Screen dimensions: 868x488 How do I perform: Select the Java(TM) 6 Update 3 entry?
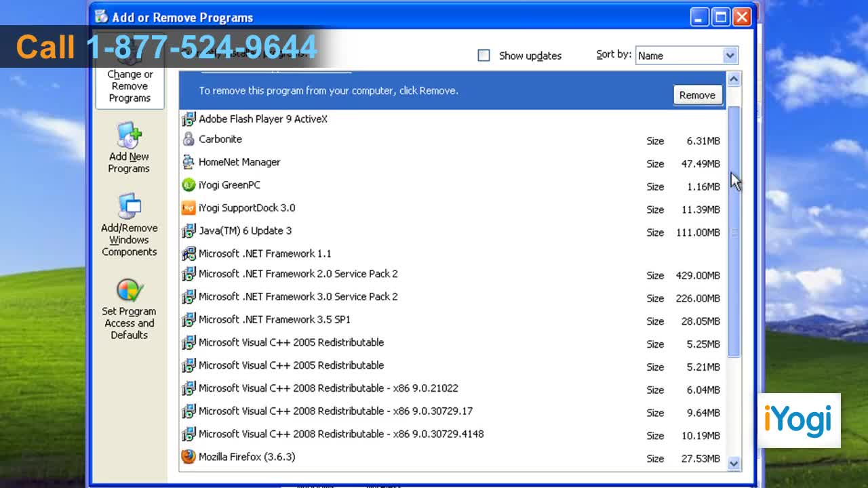coord(245,231)
